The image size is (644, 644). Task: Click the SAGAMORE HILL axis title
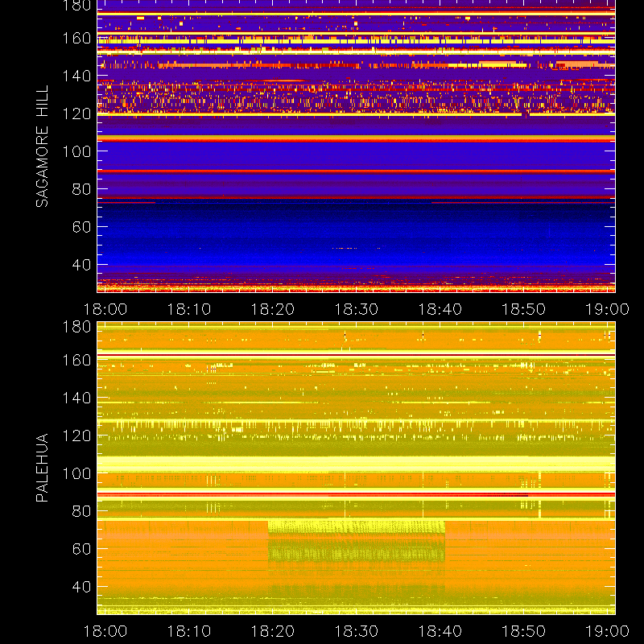pyautogui.click(x=42, y=147)
